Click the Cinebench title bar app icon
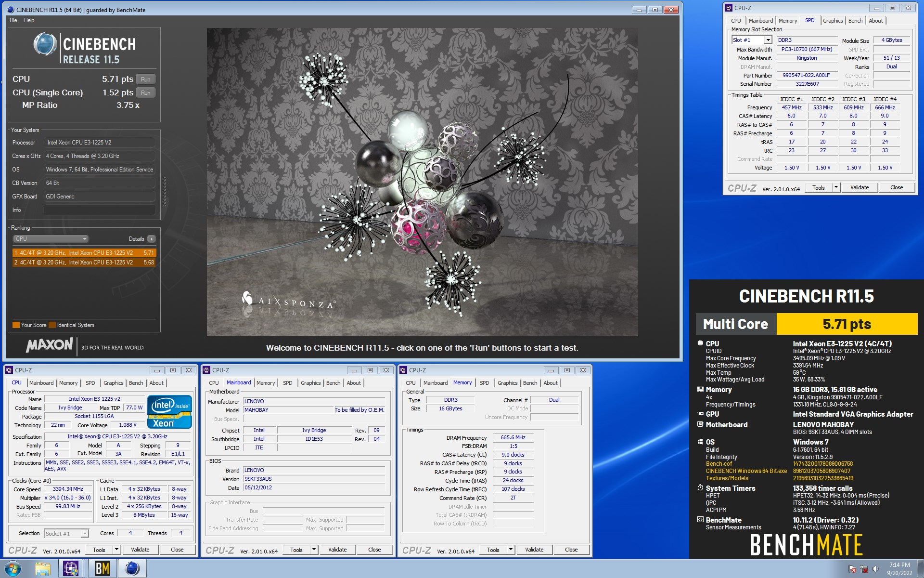924x578 pixels. click(x=11, y=10)
